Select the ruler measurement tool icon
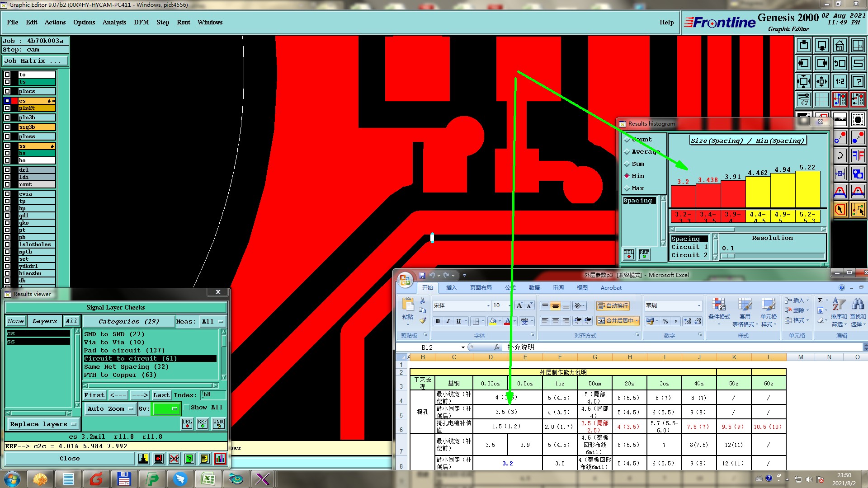 (840, 120)
